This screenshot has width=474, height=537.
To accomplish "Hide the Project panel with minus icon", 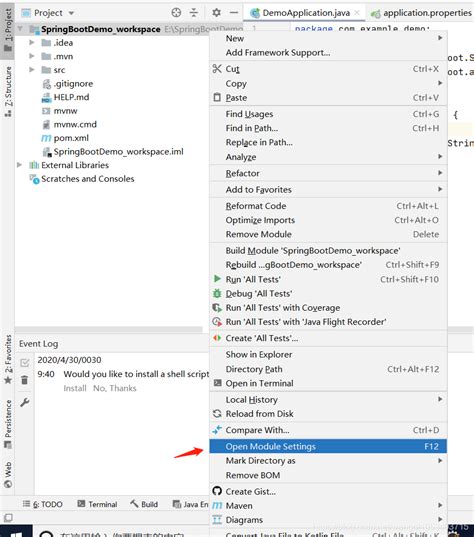I will click(x=234, y=13).
